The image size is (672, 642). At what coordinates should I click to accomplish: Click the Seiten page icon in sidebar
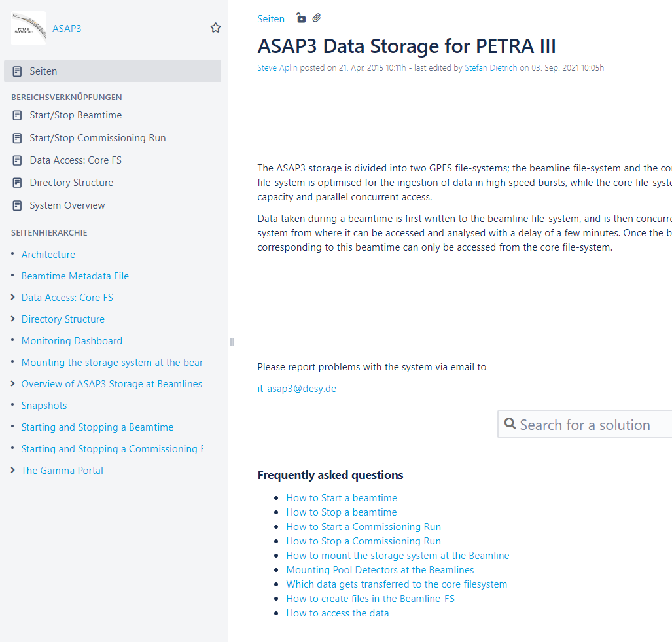[x=17, y=71]
